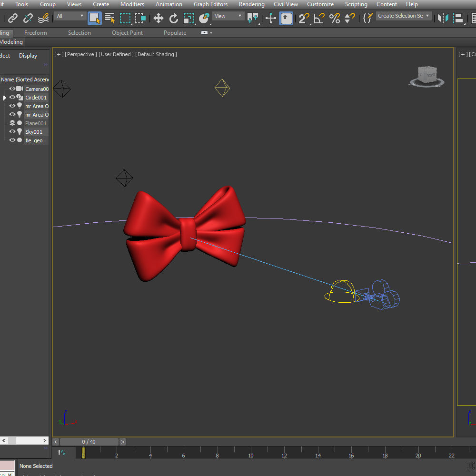
Task: Switch to the Object Paint ribbon tab
Action: [x=127, y=33]
